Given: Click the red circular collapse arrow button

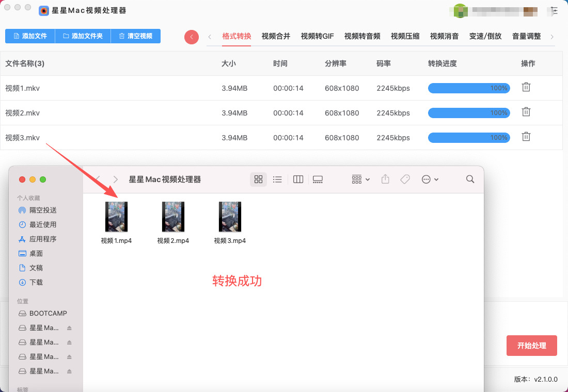Looking at the screenshot, I should point(192,37).
